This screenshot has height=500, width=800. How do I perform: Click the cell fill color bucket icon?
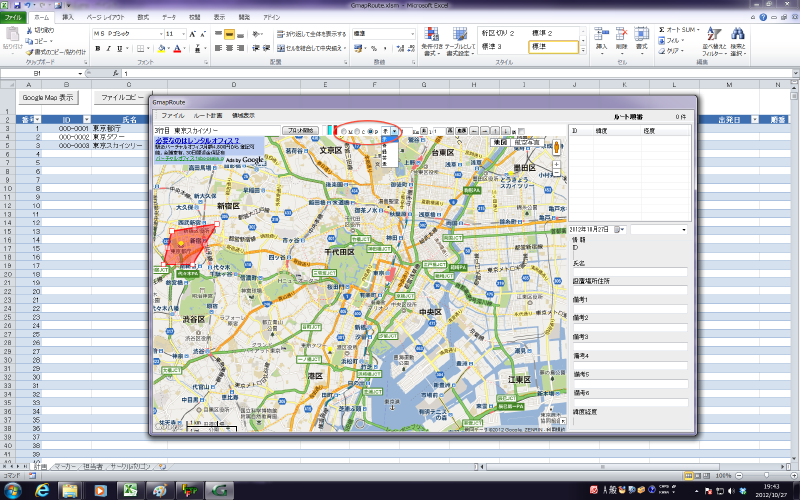click(x=159, y=47)
